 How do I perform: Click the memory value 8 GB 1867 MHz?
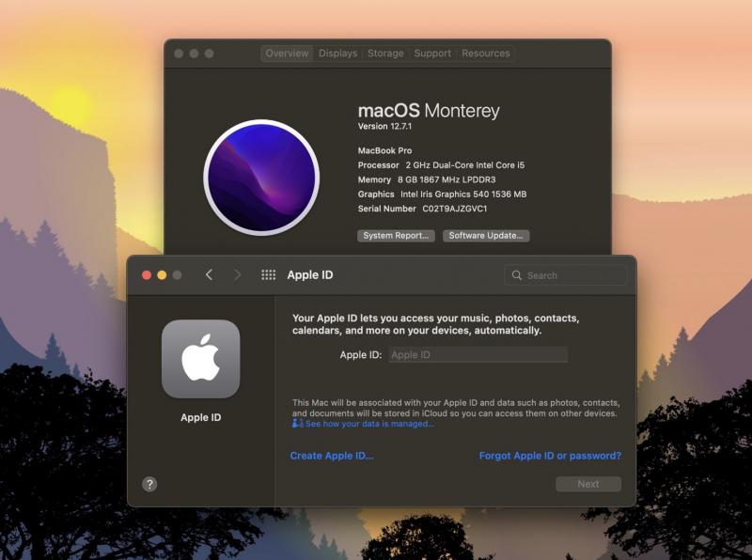(x=446, y=179)
